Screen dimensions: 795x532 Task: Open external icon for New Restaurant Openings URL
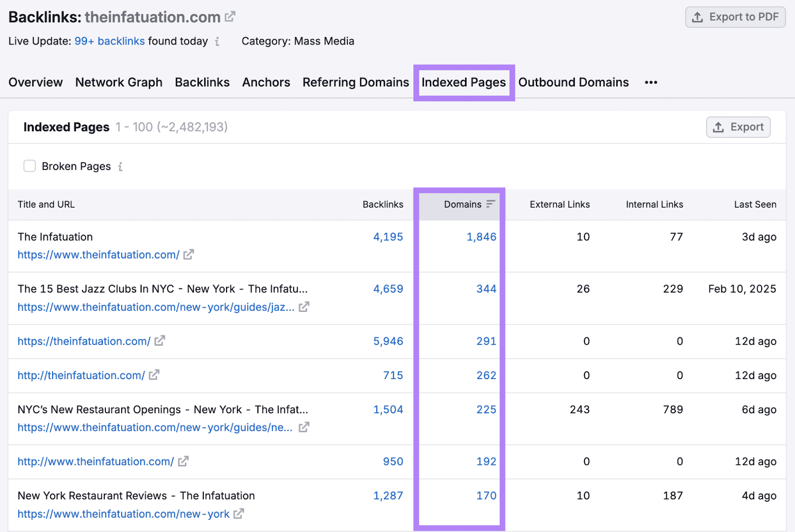pyautogui.click(x=304, y=427)
